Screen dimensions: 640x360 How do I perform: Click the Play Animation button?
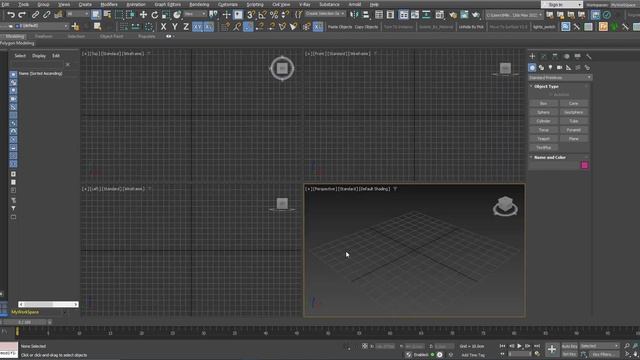click(520, 346)
